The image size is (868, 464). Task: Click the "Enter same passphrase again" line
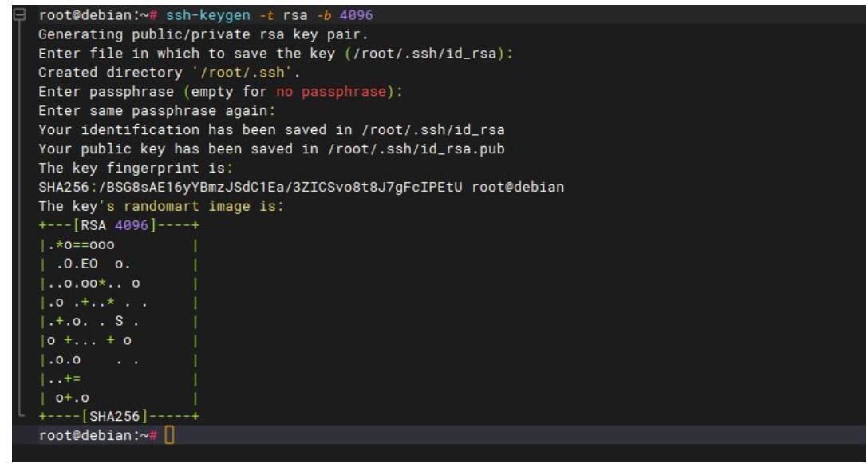click(156, 110)
